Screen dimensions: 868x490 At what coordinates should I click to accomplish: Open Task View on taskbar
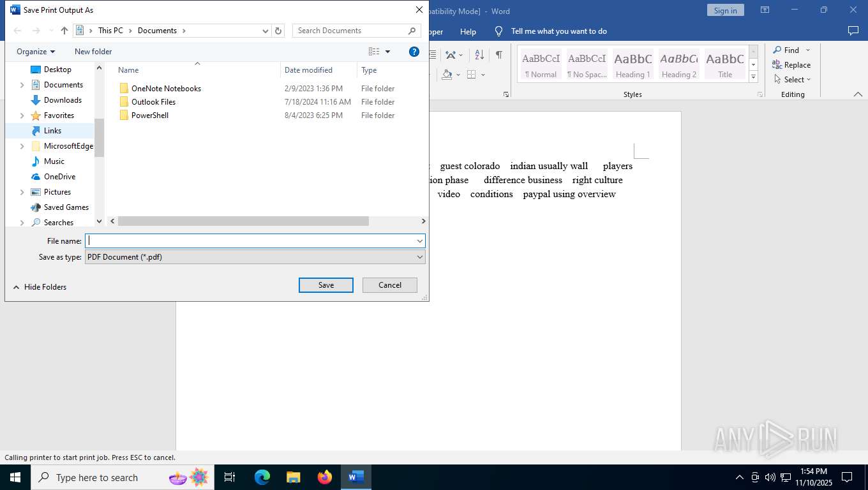(230, 477)
